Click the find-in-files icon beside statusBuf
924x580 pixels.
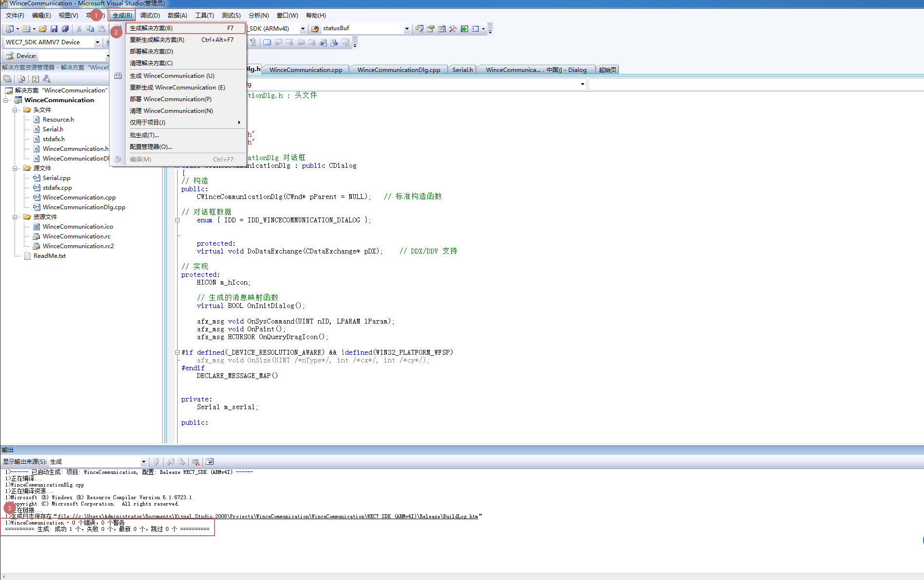pos(419,29)
